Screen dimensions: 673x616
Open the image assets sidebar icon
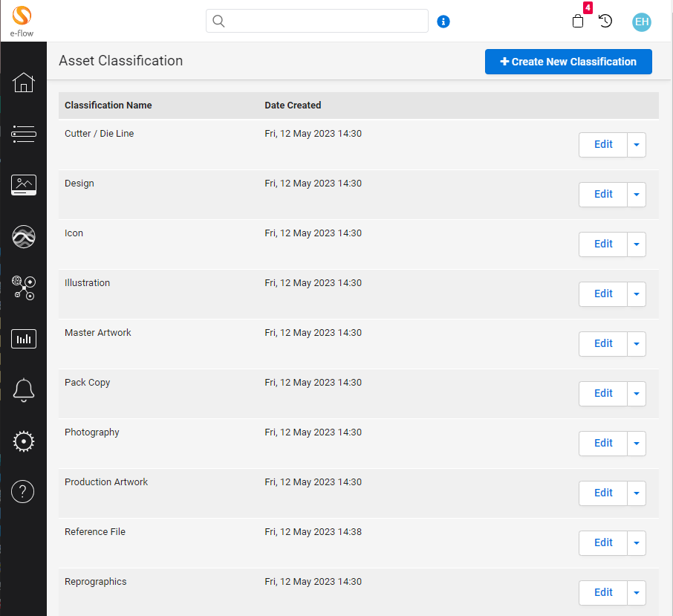click(24, 185)
